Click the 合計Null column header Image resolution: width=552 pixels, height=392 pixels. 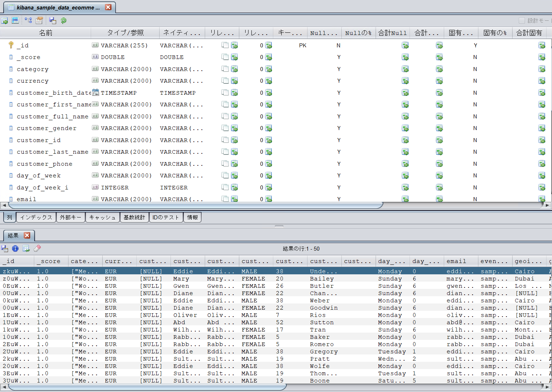[x=393, y=33]
